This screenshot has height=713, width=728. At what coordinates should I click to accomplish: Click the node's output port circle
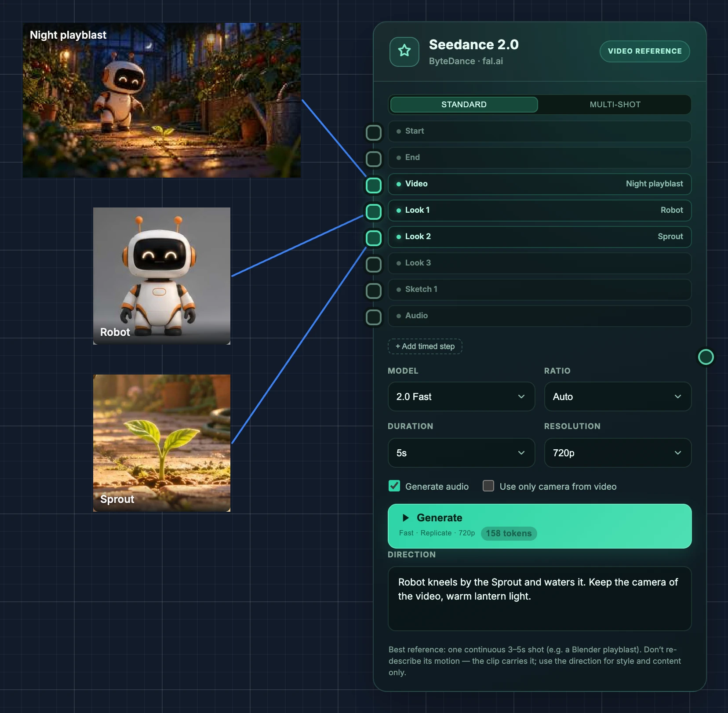point(706,357)
